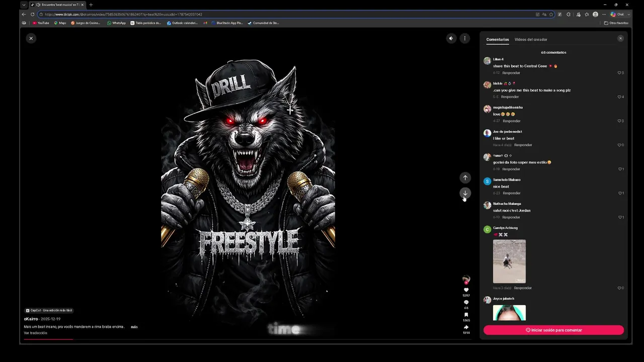Open the Gmail bookmark icon
Viewport: 644px width, 362px height.
coord(205,23)
